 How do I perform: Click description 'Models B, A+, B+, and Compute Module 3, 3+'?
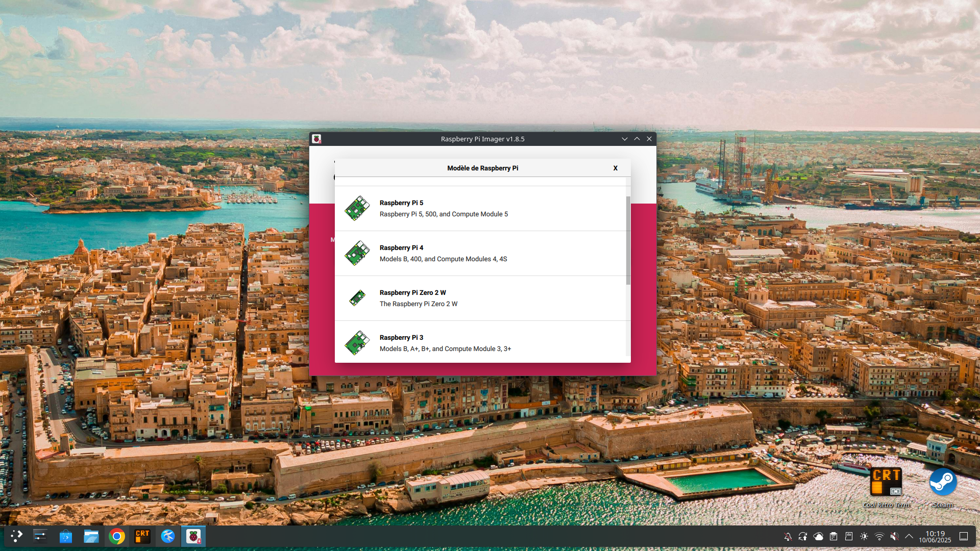tap(445, 349)
